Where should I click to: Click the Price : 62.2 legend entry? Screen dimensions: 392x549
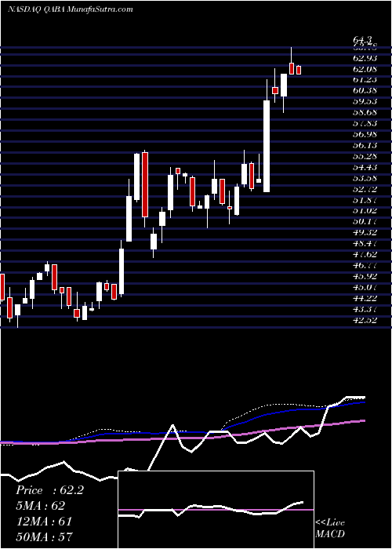(49, 490)
